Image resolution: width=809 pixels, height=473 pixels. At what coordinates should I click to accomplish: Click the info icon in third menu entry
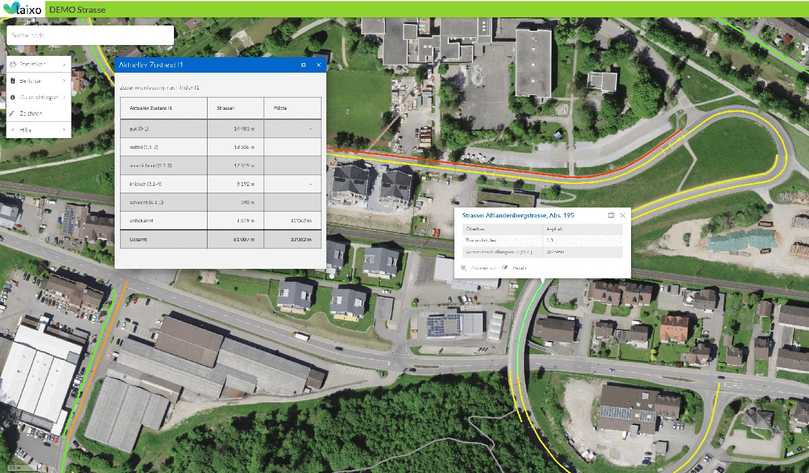tap(11, 97)
